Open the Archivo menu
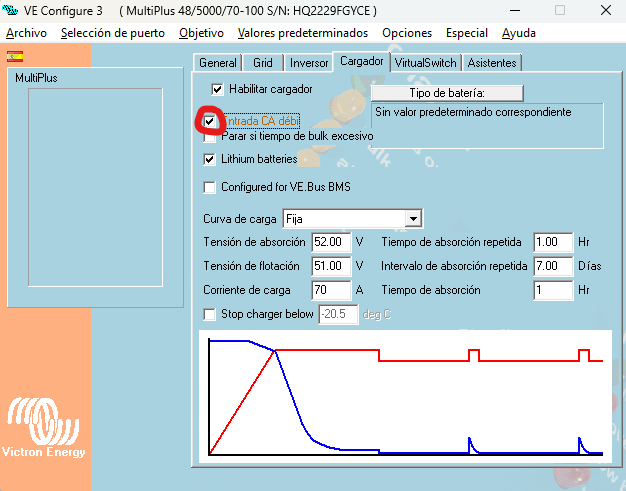626x491 pixels. pos(26,33)
